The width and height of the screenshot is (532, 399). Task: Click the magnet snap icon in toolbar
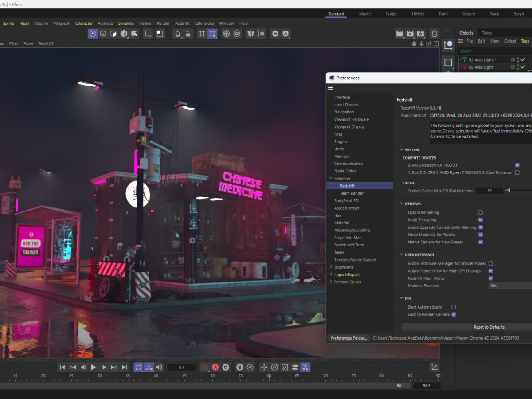[178, 34]
